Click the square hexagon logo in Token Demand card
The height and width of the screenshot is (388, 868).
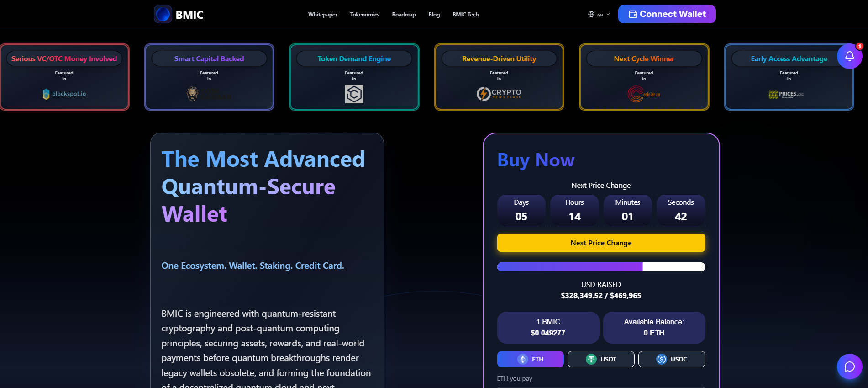pyautogui.click(x=354, y=94)
